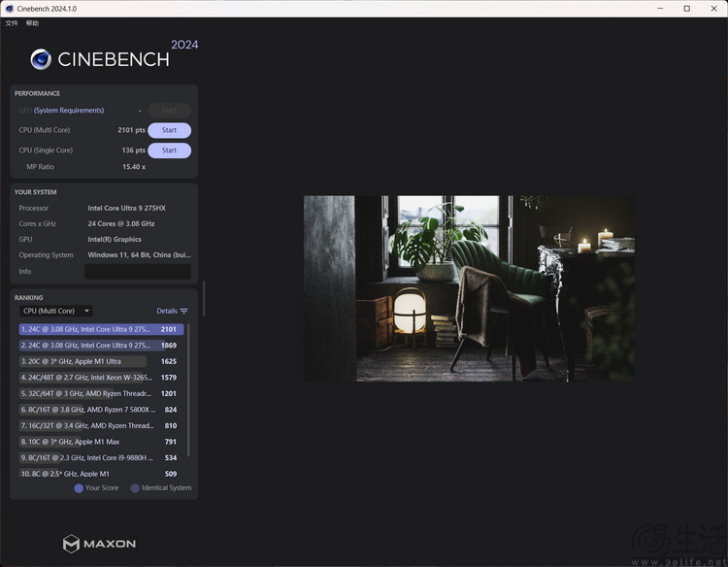
Task: Click the disabled GPU Start button
Action: [169, 111]
